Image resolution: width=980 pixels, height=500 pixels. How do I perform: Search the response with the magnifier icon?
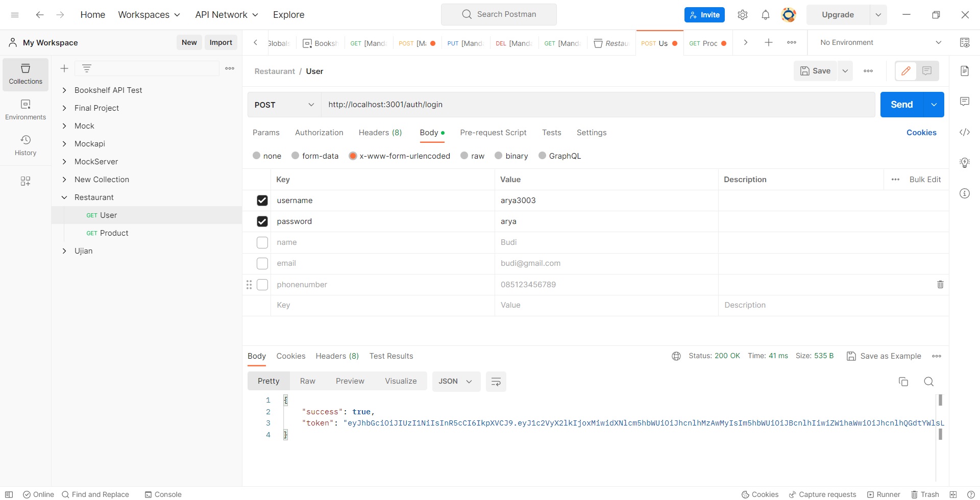tap(929, 382)
